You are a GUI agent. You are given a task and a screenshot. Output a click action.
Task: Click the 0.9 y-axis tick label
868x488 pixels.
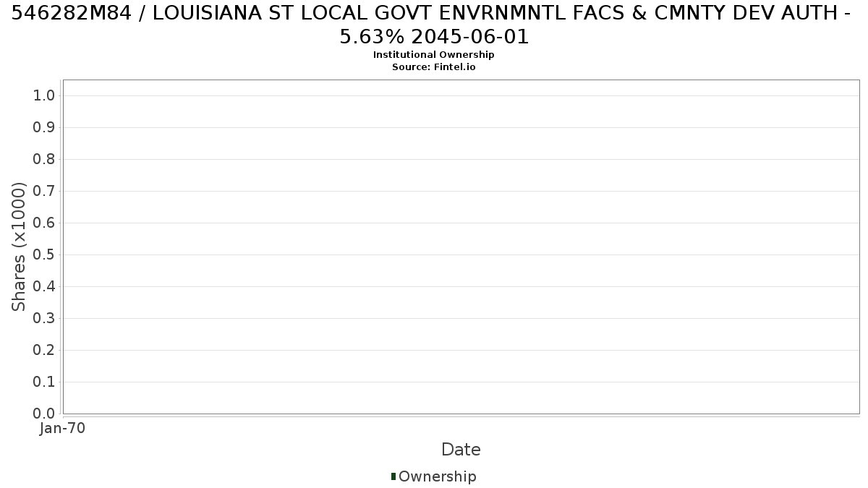point(45,128)
